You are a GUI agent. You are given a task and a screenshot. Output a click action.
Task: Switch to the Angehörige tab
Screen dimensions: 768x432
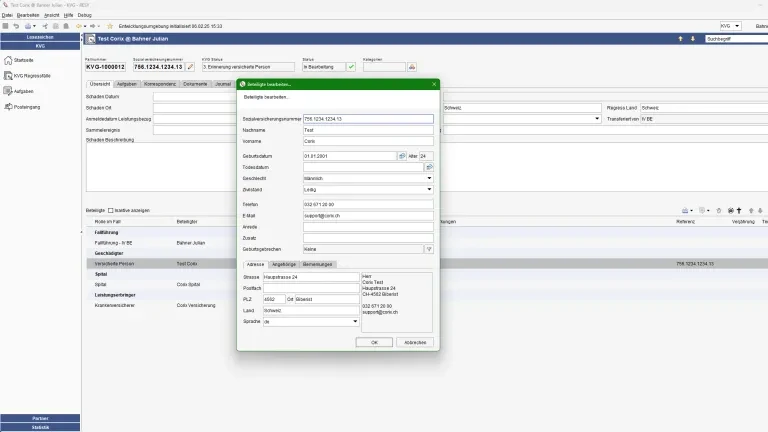coord(283,264)
